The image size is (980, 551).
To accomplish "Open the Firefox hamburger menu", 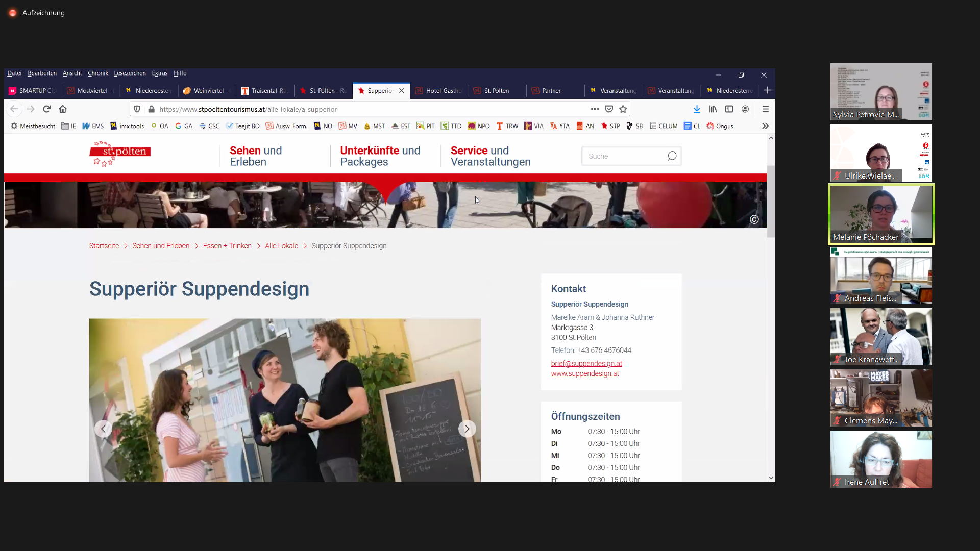I will (x=765, y=109).
